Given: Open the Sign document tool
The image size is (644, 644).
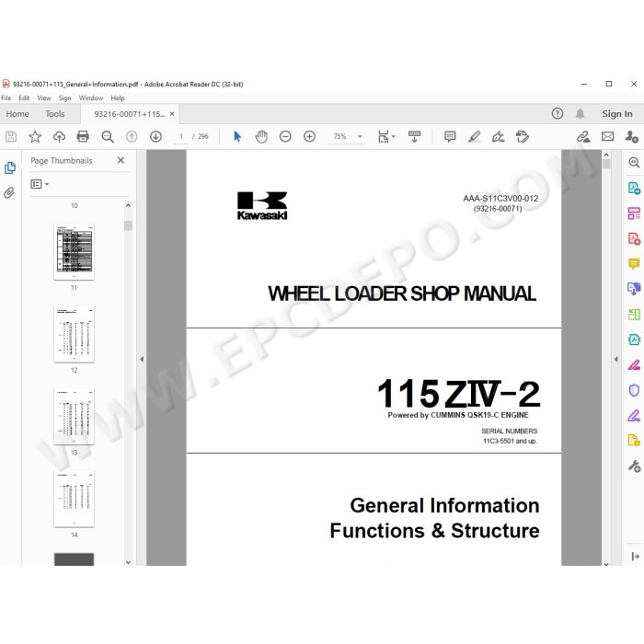Looking at the screenshot, I should [x=499, y=136].
